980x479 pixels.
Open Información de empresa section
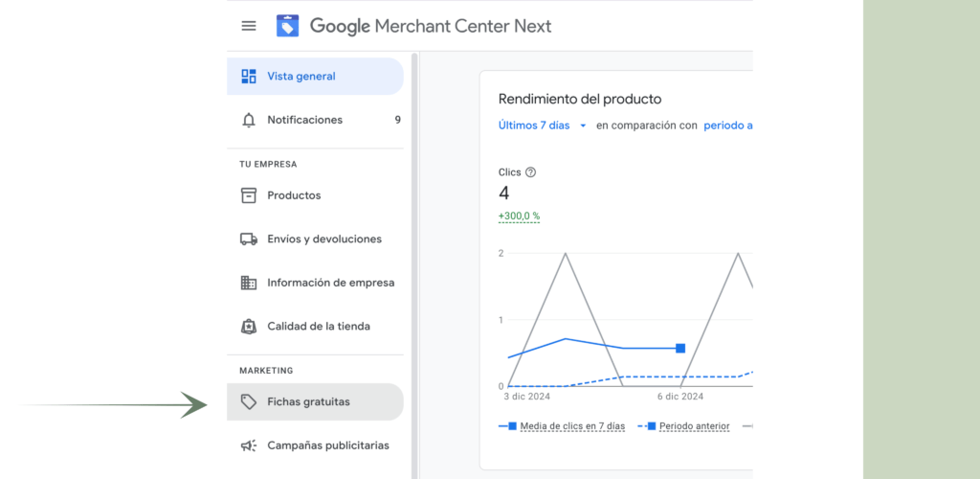pos(315,283)
